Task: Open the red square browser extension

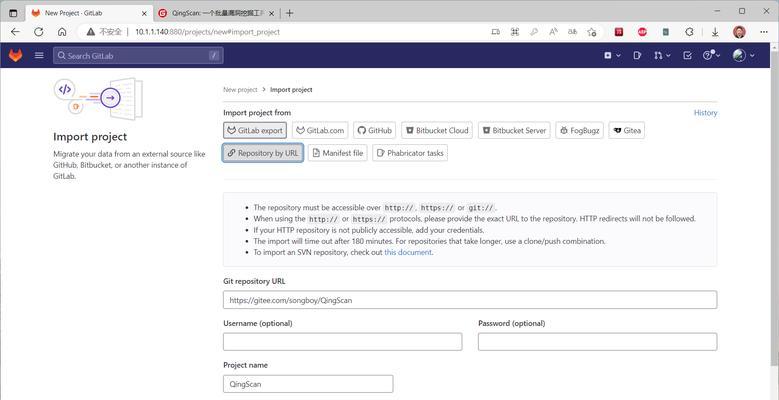Action: click(619, 32)
